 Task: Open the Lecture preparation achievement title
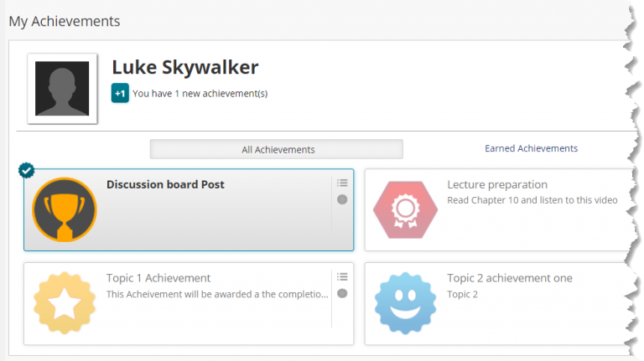tap(497, 184)
